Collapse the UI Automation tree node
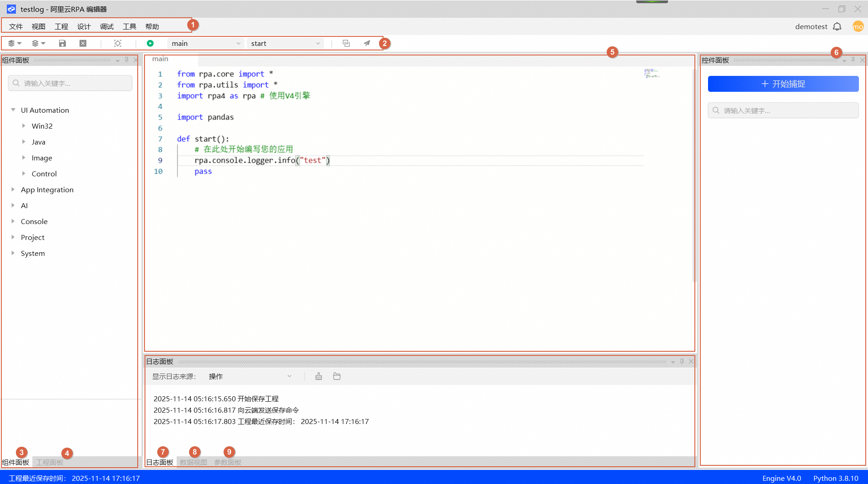 point(13,110)
